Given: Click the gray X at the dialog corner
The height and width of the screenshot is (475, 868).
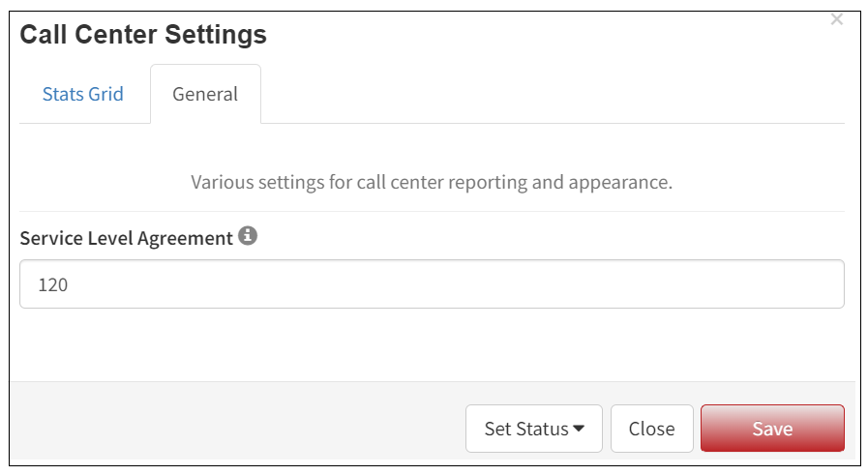Looking at the screenshot, I should pos(836,20).
